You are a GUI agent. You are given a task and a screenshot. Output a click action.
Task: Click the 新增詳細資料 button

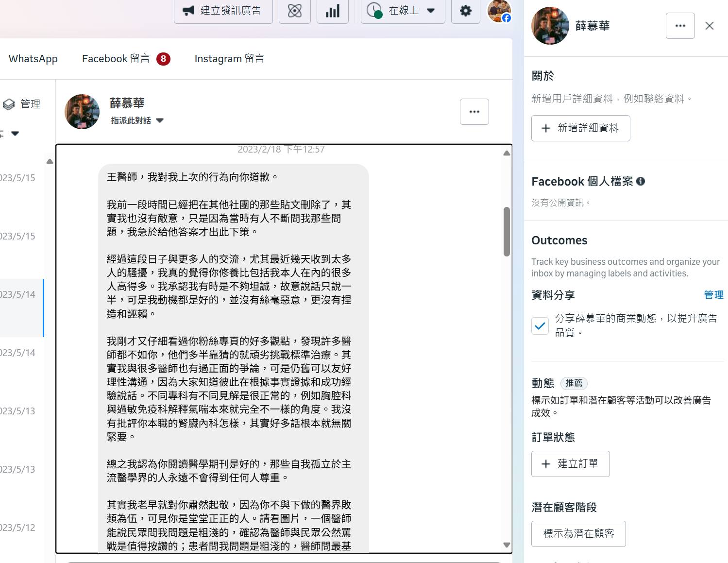tap(580, 128)
